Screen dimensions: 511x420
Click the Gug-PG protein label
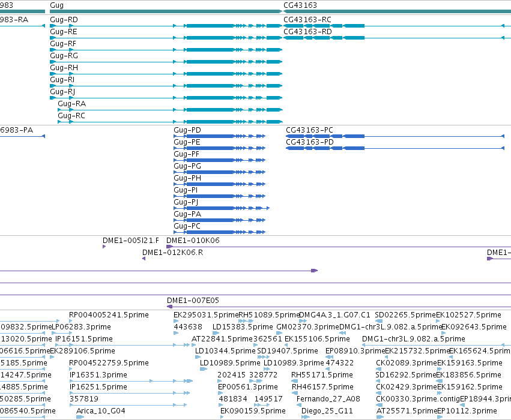(187, 166)
